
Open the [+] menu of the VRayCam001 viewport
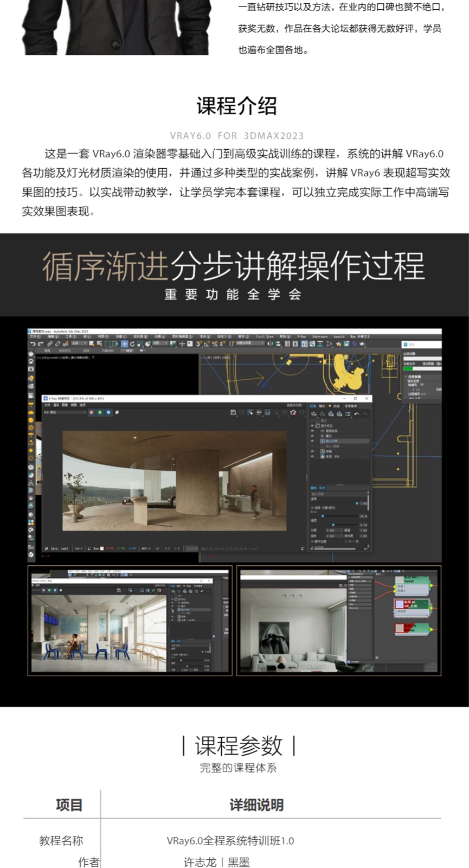pos(38,358)
